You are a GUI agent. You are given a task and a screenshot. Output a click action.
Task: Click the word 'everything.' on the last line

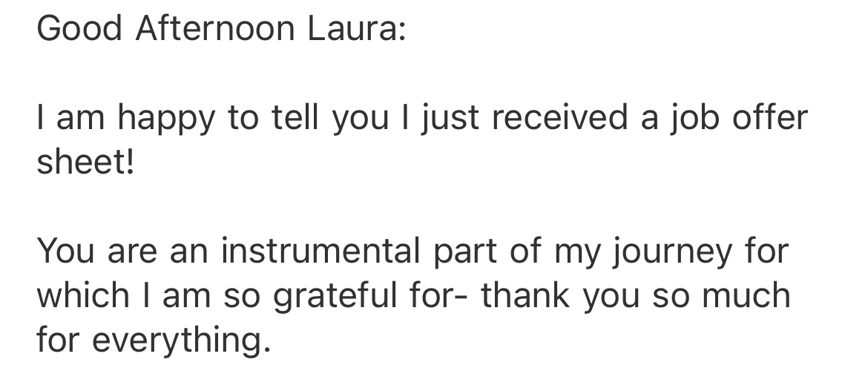[x=181, y=341]
